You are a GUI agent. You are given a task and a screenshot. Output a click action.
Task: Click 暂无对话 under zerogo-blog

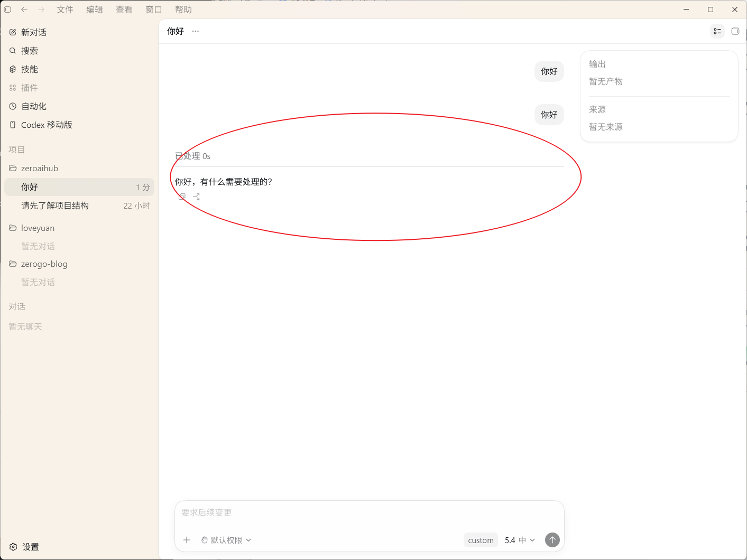coord(38,282)
